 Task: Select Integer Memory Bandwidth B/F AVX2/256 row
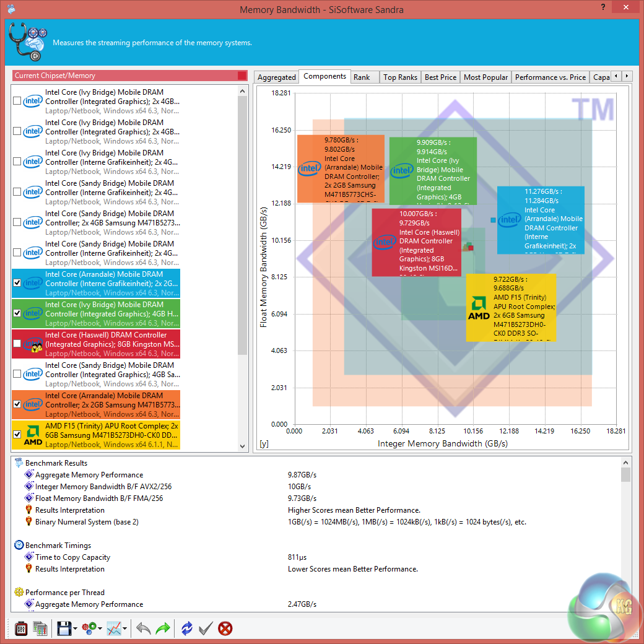click(317, 486)
